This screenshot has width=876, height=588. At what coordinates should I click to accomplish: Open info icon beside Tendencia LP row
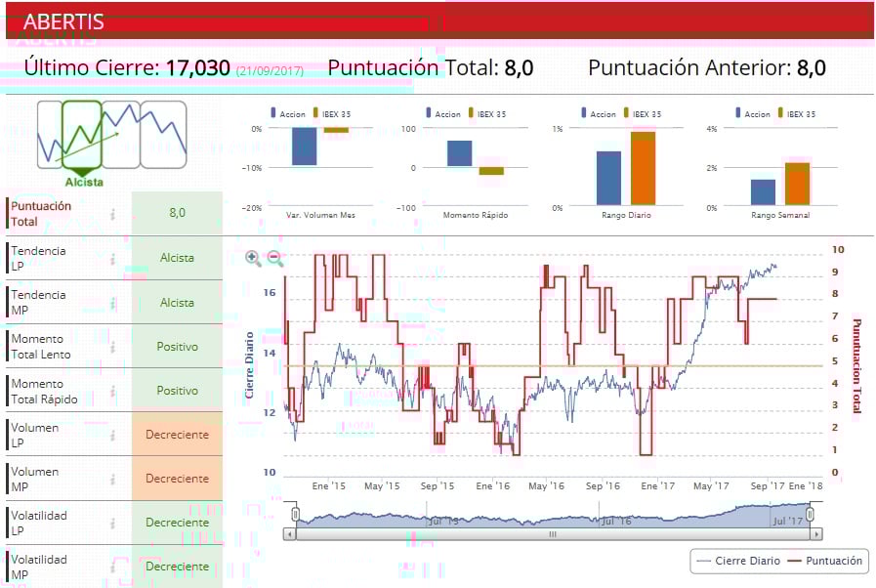[x=113, y=260]
